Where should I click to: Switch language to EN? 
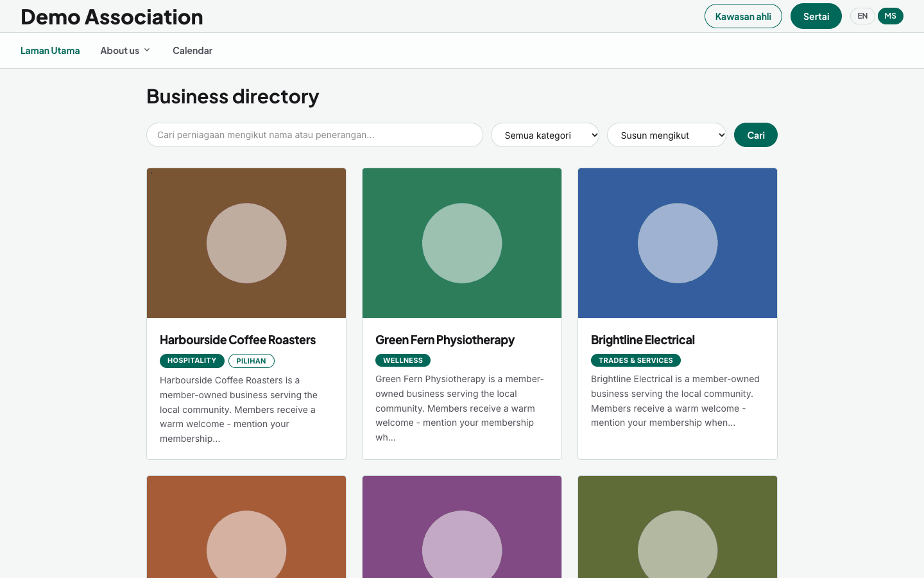(862, 16)
